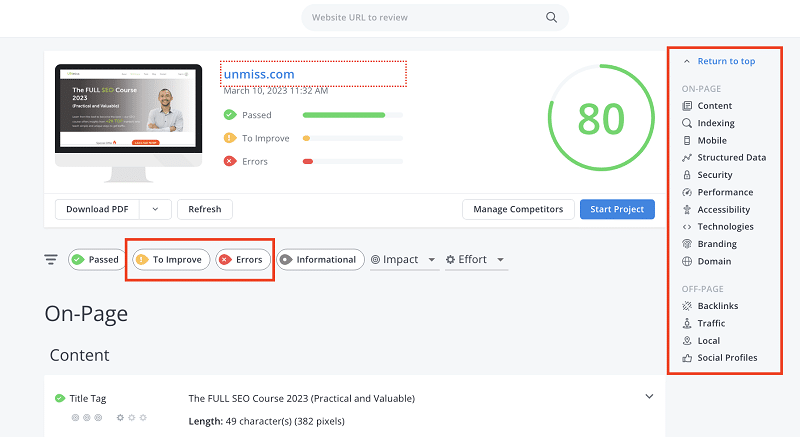Expand the Title Tag row chevron
The width and height of the screenshot is (800, 437).
tap(649, 397)
